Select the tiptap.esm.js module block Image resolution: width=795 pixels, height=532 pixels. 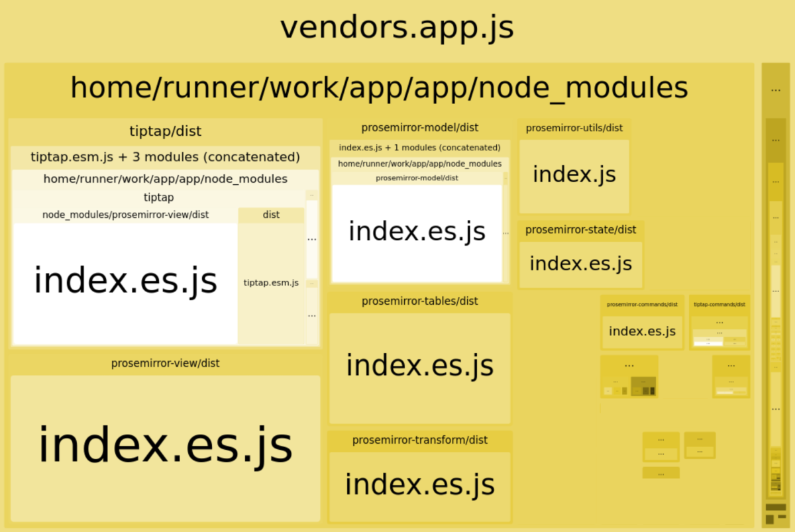[x=271, y=283]
